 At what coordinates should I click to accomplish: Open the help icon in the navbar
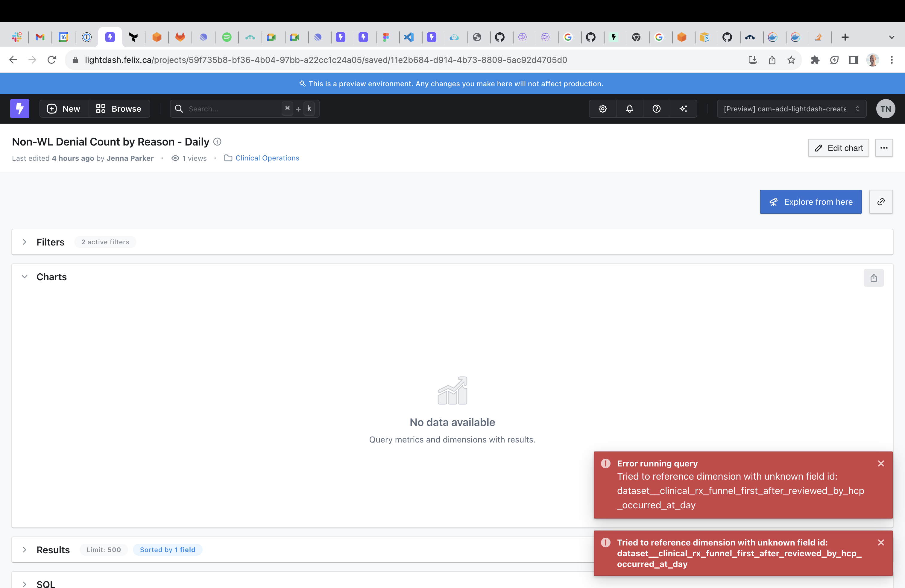point(656,108)
